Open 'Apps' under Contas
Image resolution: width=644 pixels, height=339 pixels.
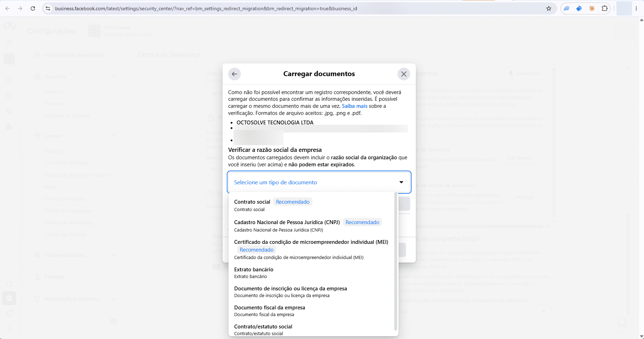[50, 187]
